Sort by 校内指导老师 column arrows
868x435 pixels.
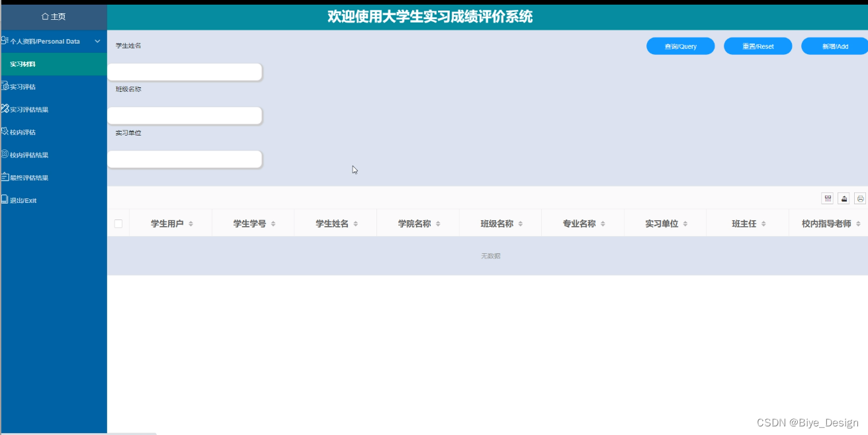[858, 224]
